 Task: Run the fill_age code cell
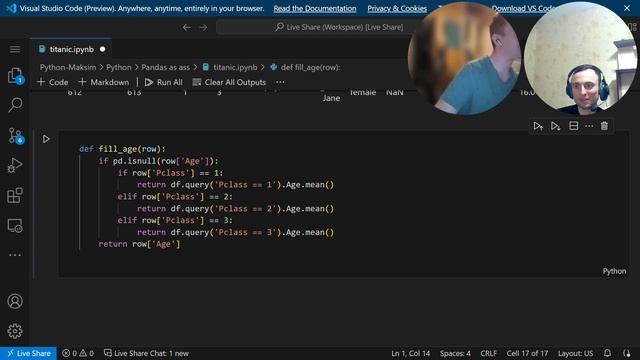coord(46,139)
